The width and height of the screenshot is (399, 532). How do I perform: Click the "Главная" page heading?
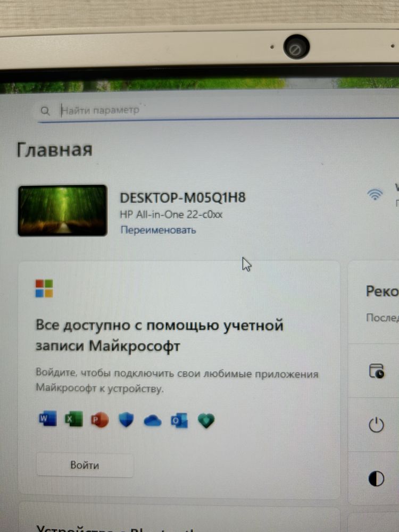click(x=55, y=149)
